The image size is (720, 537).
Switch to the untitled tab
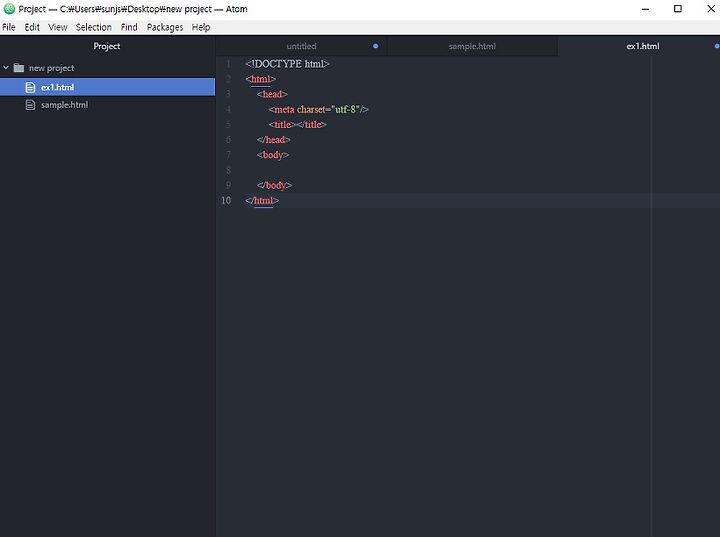tap(301, 46)
